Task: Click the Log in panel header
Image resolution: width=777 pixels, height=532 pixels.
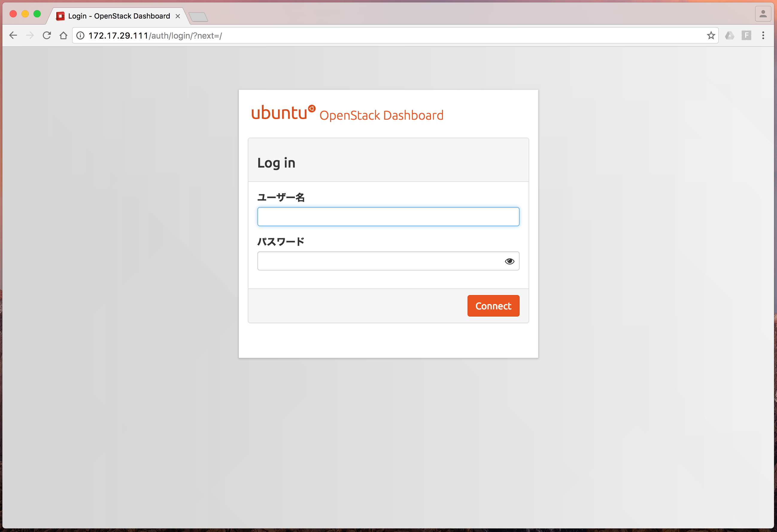Action: [276, 163]
